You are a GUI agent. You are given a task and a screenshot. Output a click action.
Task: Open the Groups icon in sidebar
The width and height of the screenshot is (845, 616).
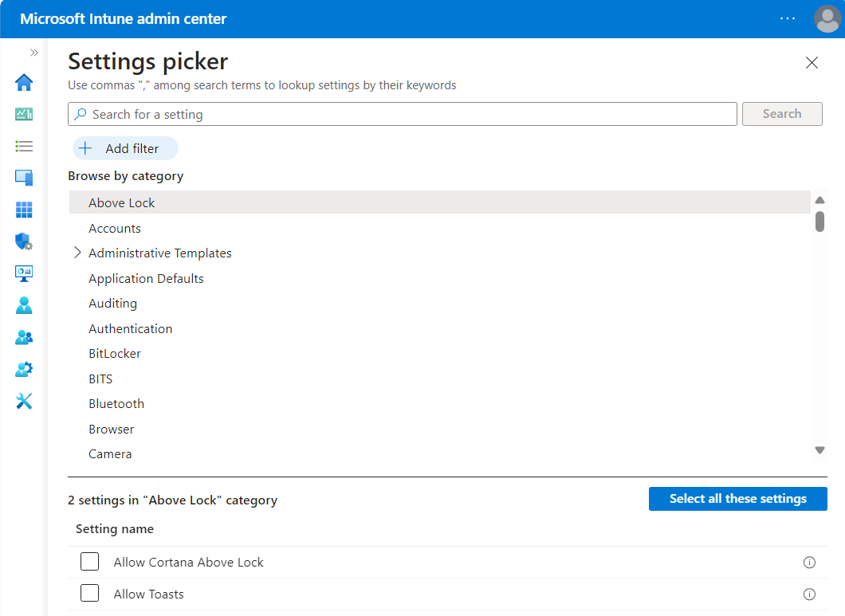click(24, 337)
